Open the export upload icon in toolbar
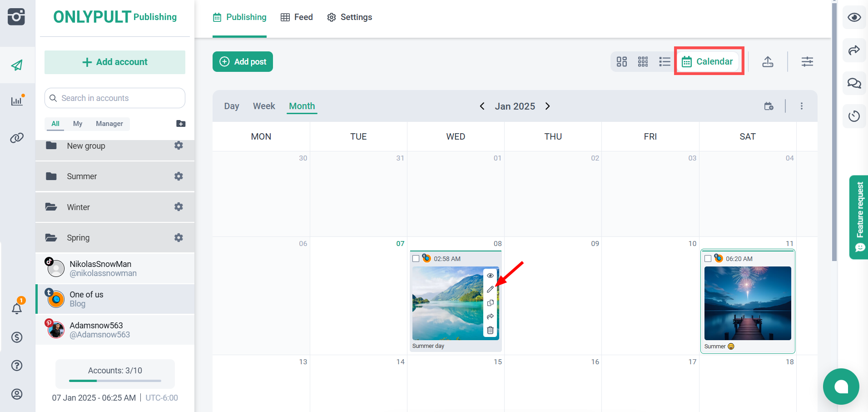Image resolution: width=868 pixels, height=412 pixels. point(768,62)
